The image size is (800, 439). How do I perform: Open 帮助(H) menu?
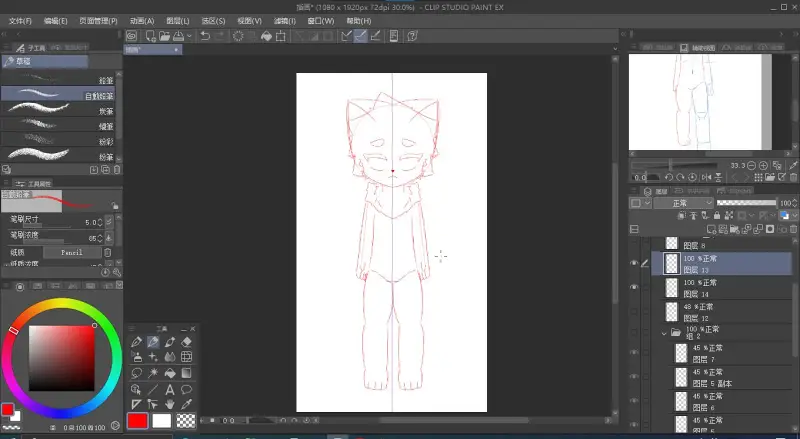[359, 21]
